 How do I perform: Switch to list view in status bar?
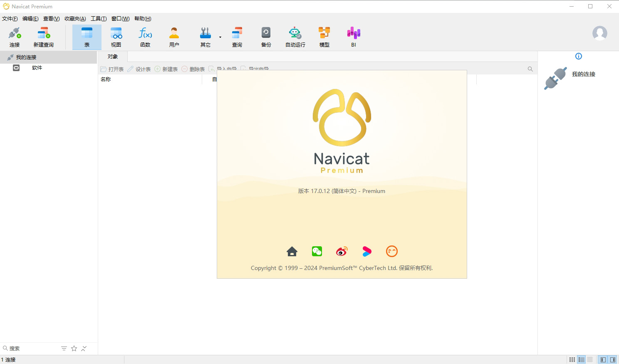tap(582, 360)
